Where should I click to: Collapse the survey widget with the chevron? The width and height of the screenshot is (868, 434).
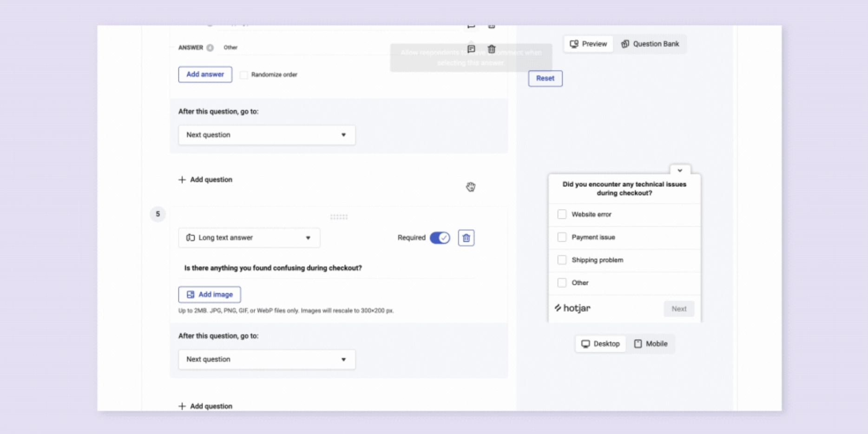pyautogui.click(x=680, y=171)
